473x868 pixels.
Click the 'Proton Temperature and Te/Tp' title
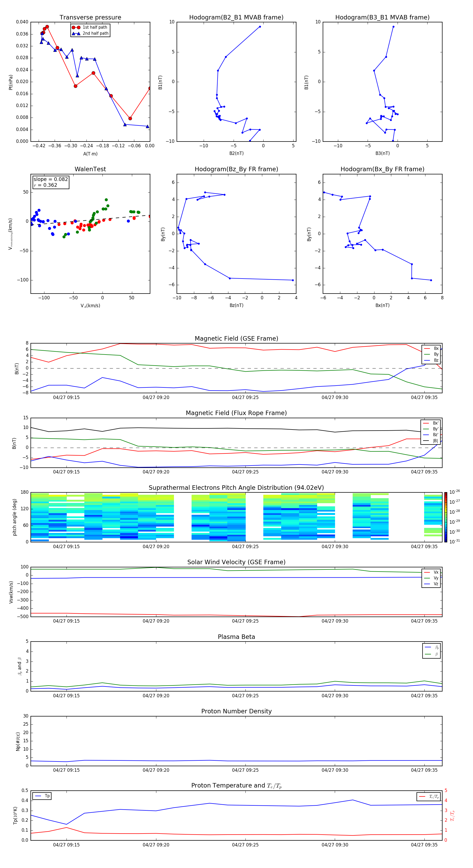(236, 786)
